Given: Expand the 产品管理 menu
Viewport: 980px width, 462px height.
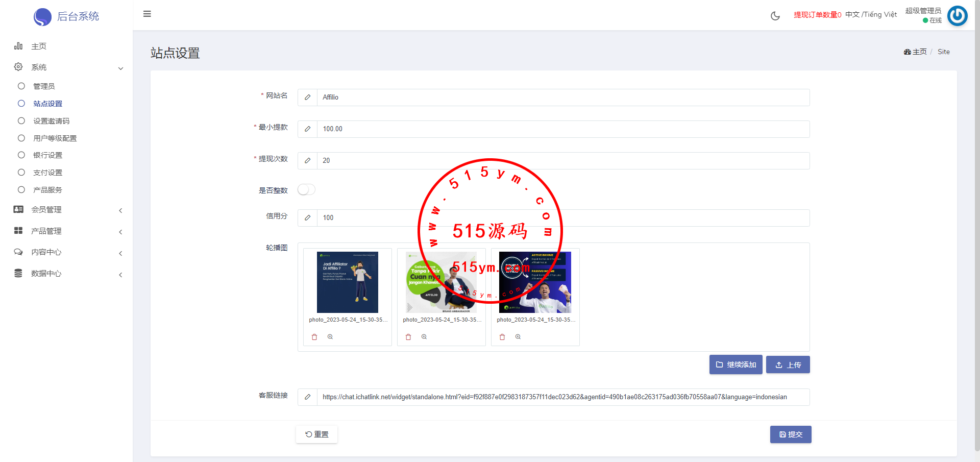Looking at the screenshot, I should [46, 231].
